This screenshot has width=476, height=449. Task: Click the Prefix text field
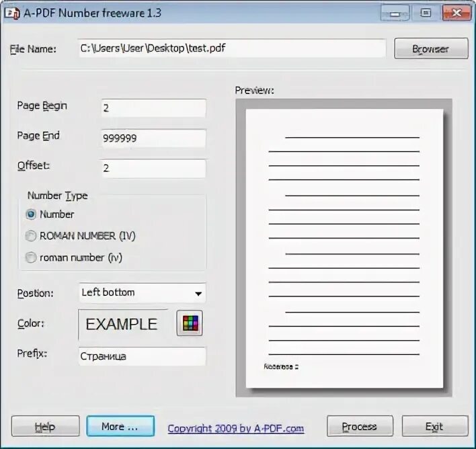[x=142, y=356]
